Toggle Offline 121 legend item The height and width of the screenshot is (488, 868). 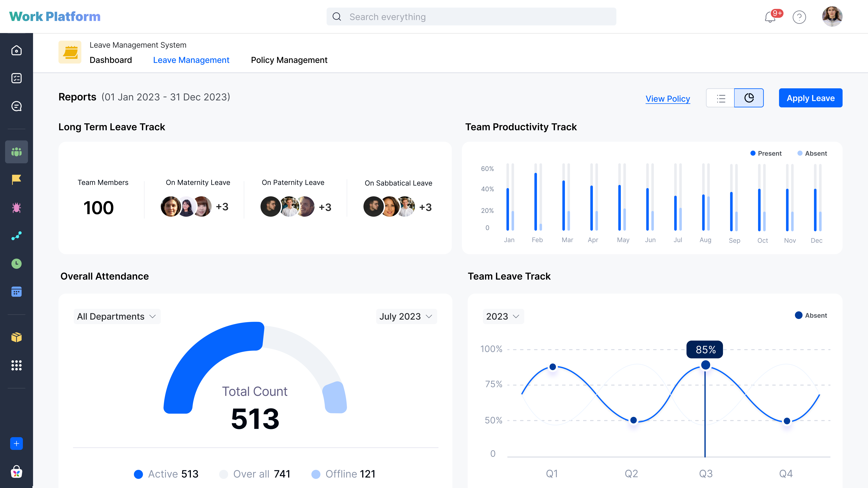pyautogui.click(x=343, y=474)
